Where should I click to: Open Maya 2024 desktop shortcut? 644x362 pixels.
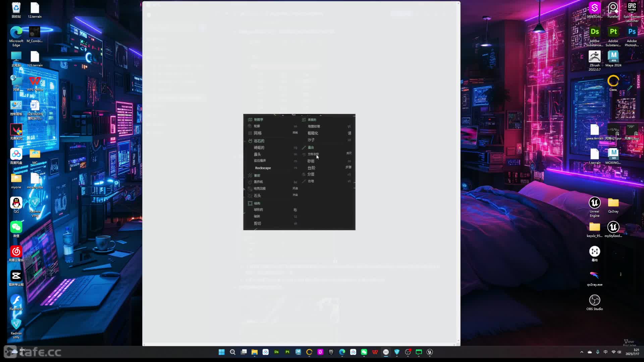tap(613, 59)
